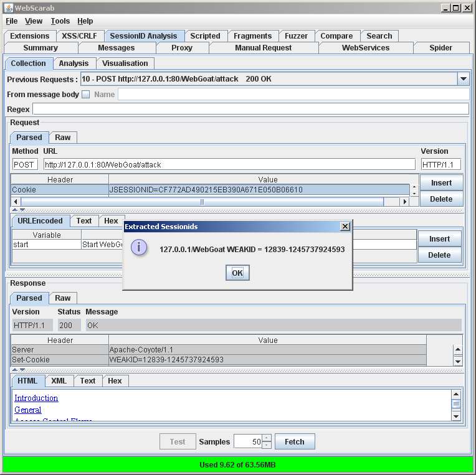Toggle the From message body checkbox
The width and height of the screenshot is (476, 475).
86,95
